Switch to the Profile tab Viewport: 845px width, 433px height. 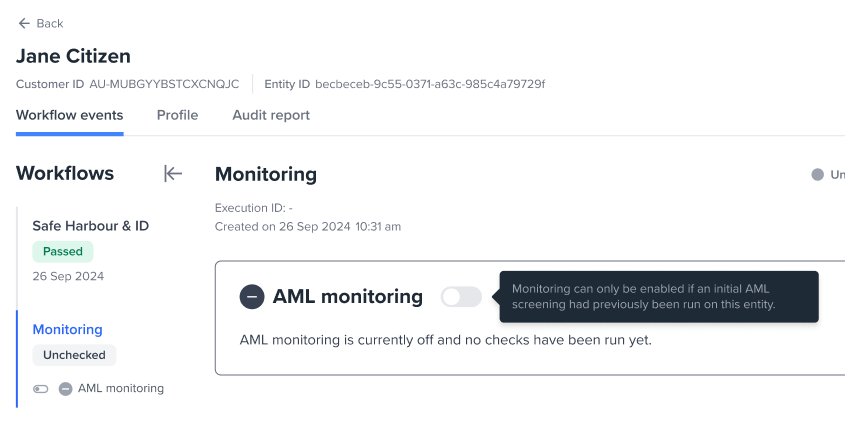tap(177, 115)
